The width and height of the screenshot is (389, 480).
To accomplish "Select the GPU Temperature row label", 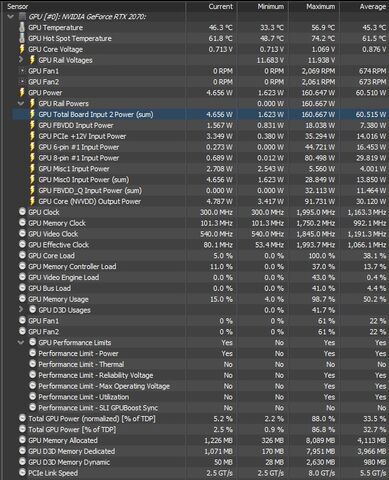I will click(x=56, y=28).
